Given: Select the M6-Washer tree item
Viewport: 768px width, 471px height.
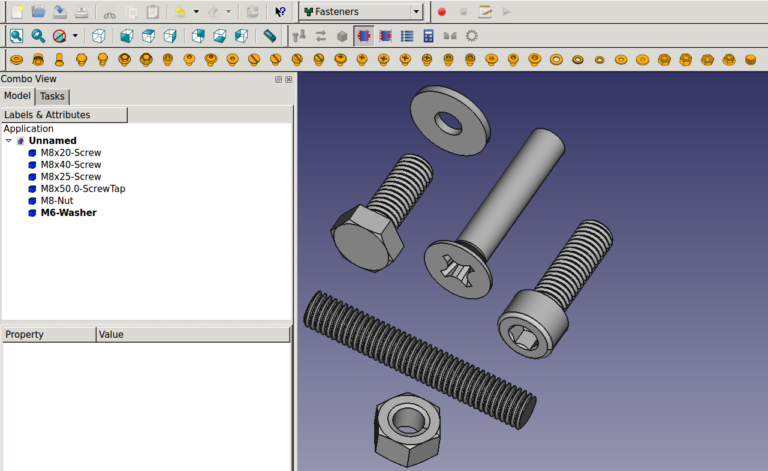Looking at the screenshot, I should pos(69,212).
